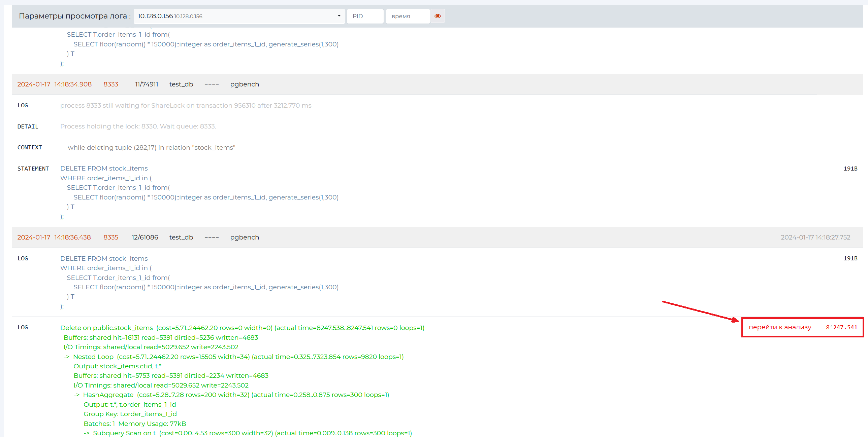Click the 14:18:34.908 entry timestamp
Image resolution: width=868 pixels, height=440 pixels.
[73, 84]
